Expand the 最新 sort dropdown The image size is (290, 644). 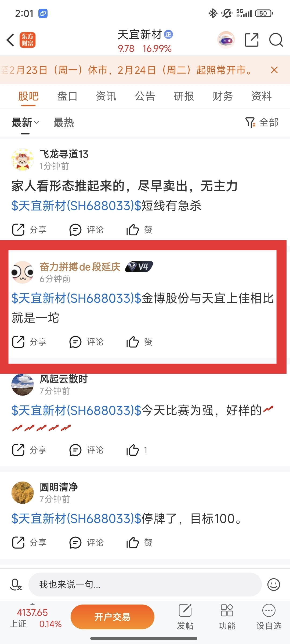(x=25, y=123)
